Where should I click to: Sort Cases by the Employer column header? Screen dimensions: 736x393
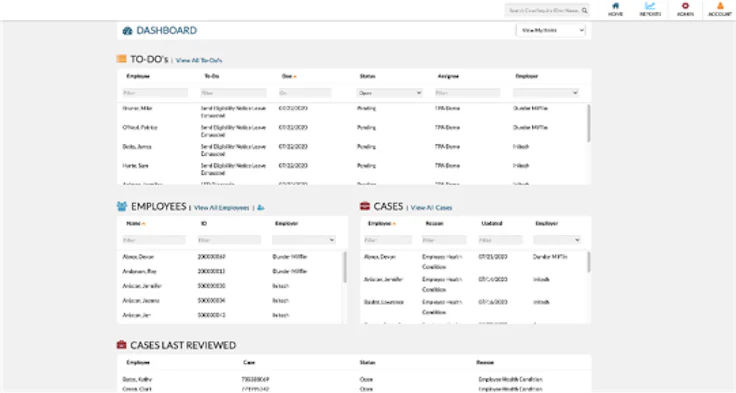coord(546,223)
